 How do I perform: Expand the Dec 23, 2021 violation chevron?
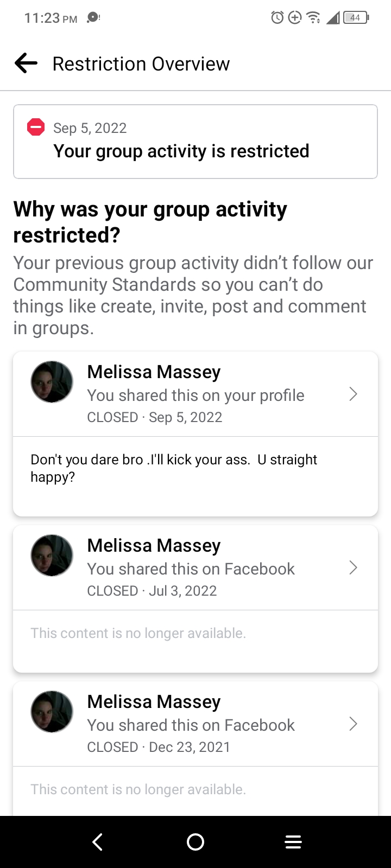(x=353, y=724)
